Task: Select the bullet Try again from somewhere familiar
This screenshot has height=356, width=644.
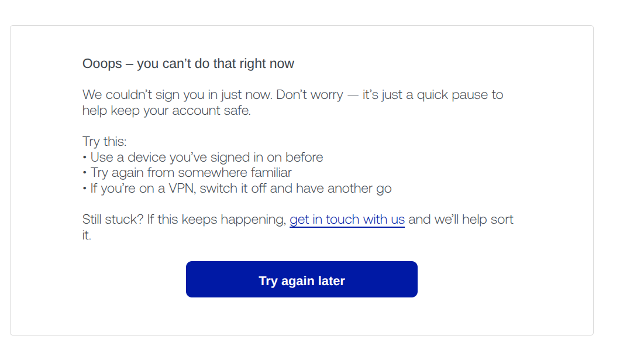Action: coord(187,172)
